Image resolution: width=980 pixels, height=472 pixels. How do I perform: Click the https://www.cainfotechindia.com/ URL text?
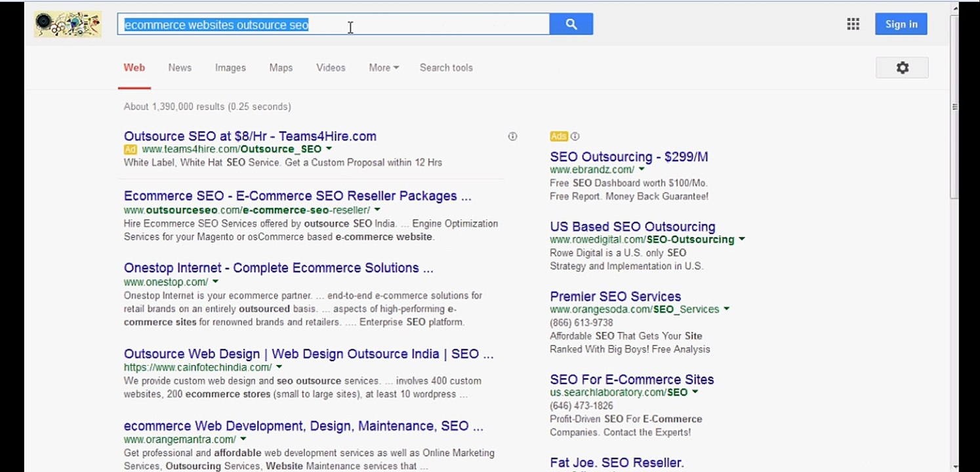coord(198,368)
